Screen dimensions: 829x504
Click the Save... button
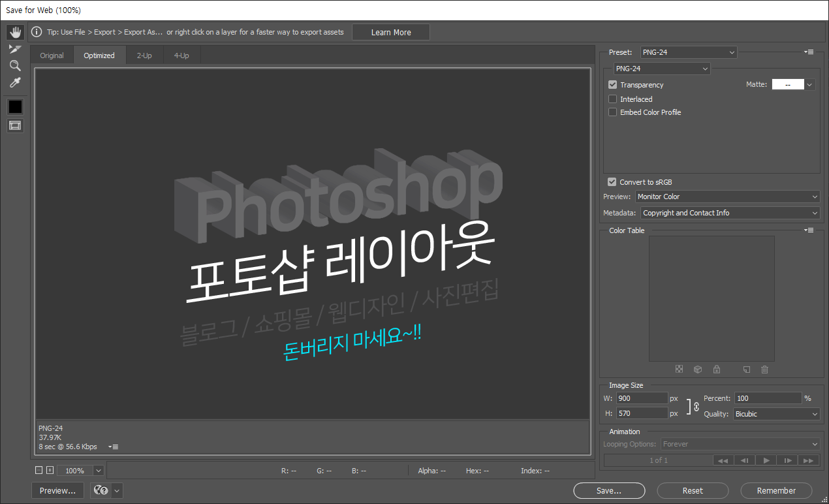pos(609,490)
